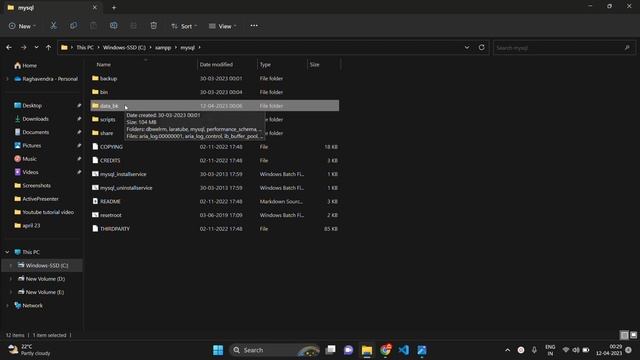Open the chat app on the taskbar
The image size is (640, 360).
coord(348,350)
